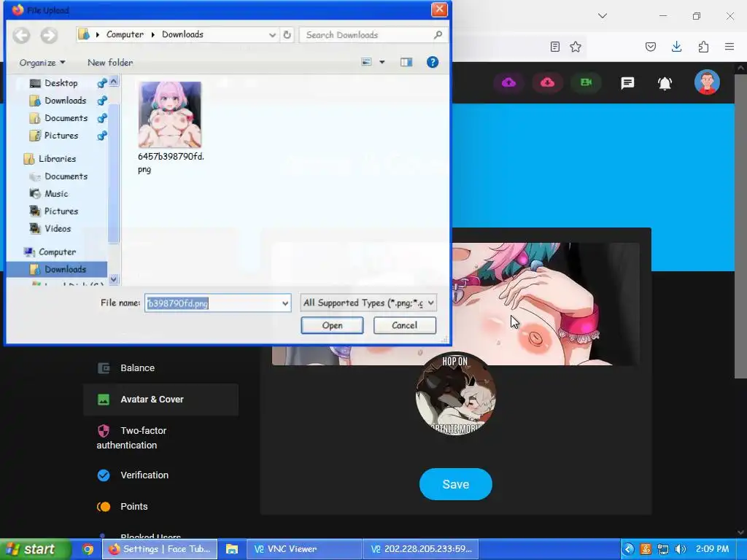747x560 pixels.
Task: Select the file 6457b398790fd.png
Action: [170, 128]
